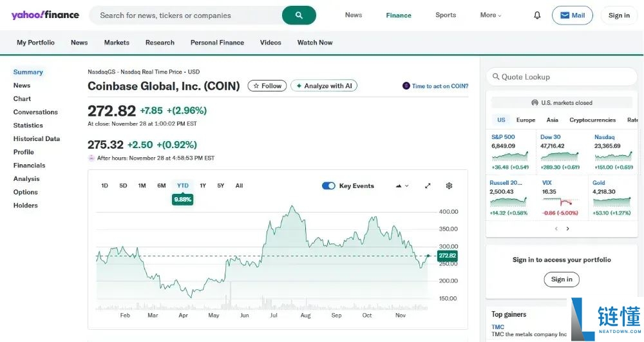This screenshot has height=342, width=644.
Task: Select 1M chart range
Action: click(x=142, y=185)
